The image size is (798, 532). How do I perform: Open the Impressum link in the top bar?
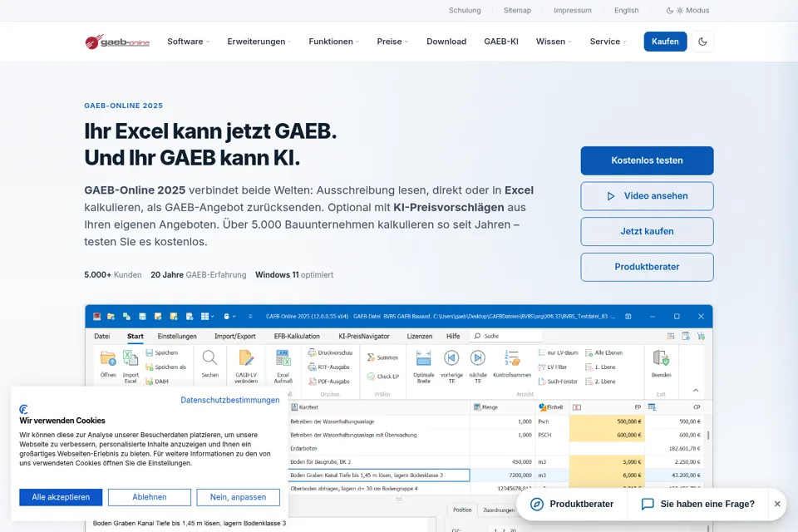(x=573, y=10)
